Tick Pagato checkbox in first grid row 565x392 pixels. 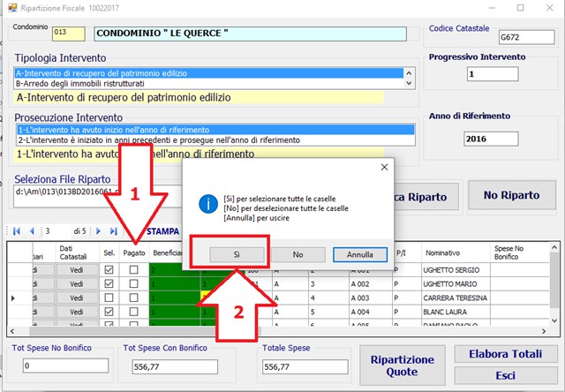(133, 271)
